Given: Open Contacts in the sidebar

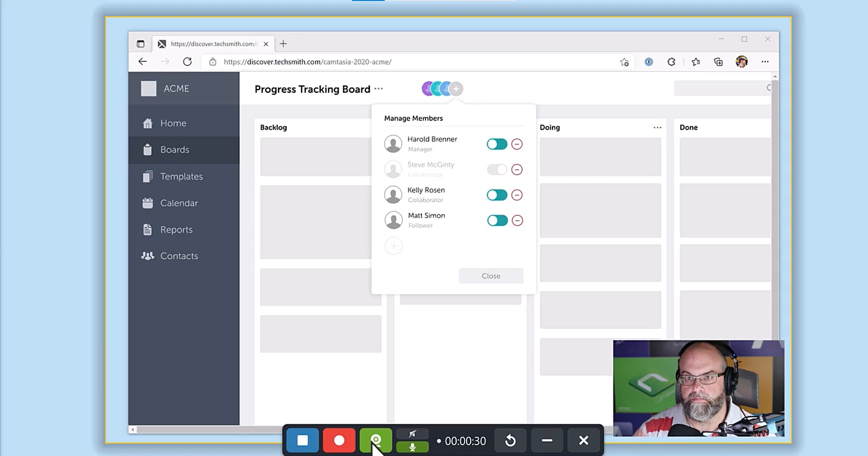Looking at the screenshot, I should (x=184, y=256).
